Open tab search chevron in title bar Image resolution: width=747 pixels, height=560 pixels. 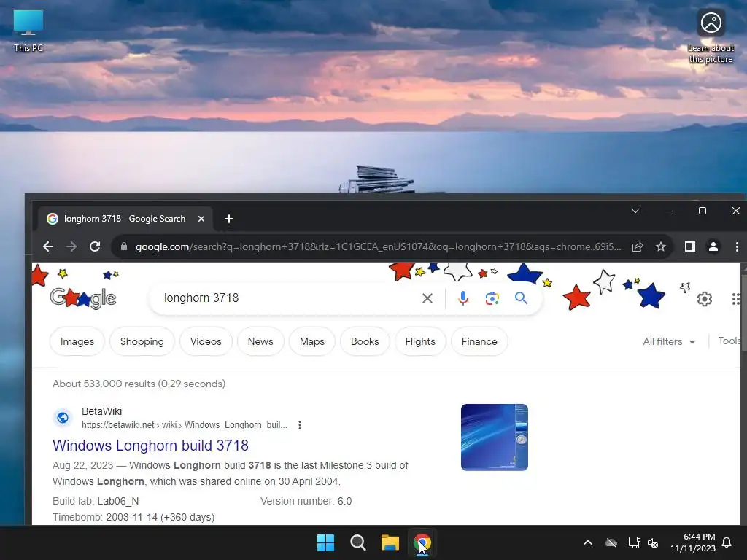pyautogui.click(x=635, y=211)
